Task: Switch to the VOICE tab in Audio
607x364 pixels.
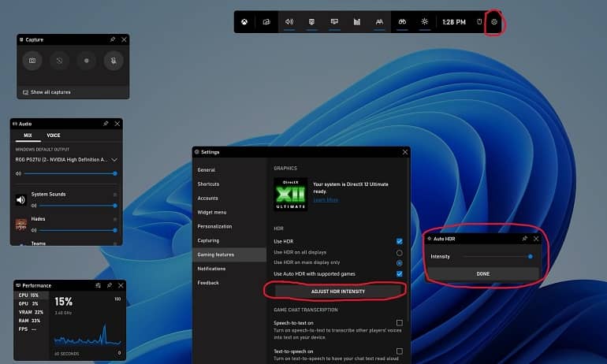Action: coord(54,136)
